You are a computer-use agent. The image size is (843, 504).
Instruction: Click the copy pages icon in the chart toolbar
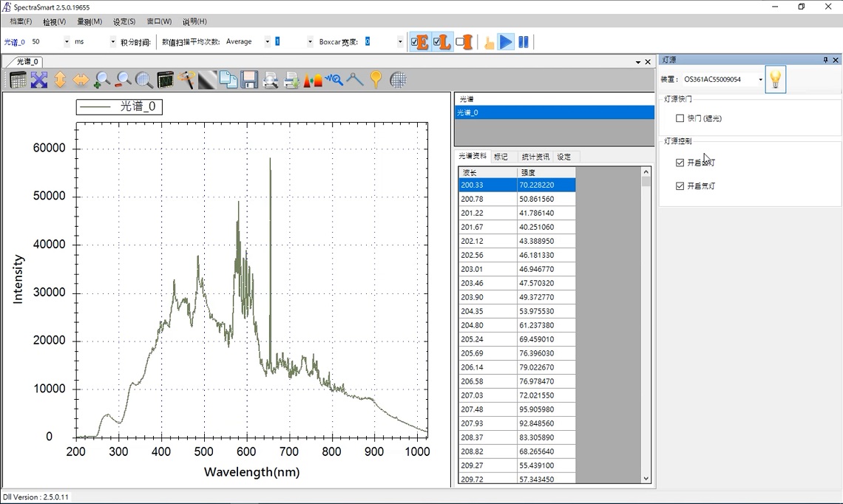[228, 80]
